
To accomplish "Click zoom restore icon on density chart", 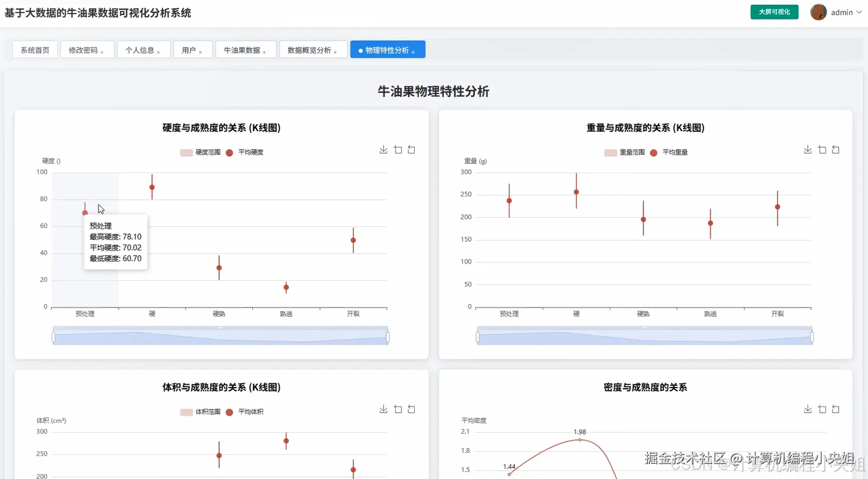I will (x=835, y=409).
